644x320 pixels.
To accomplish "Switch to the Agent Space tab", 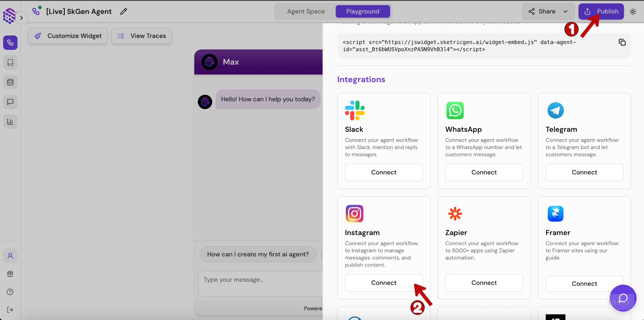I will [x=306, y=11].
